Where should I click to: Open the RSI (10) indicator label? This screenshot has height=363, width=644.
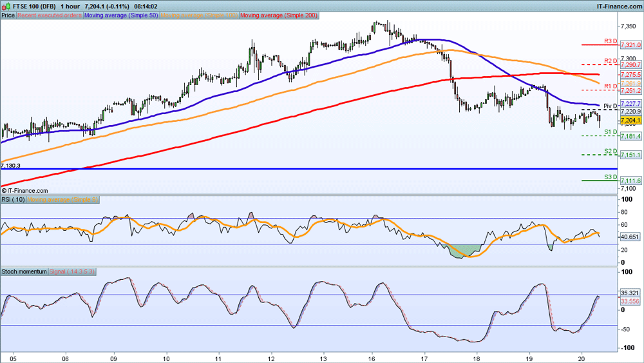point(13,199)
